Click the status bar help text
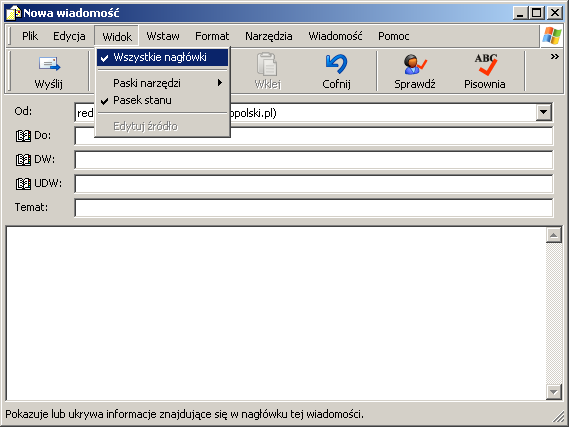Viewport: 569px width, 427px height. [184, 414]
